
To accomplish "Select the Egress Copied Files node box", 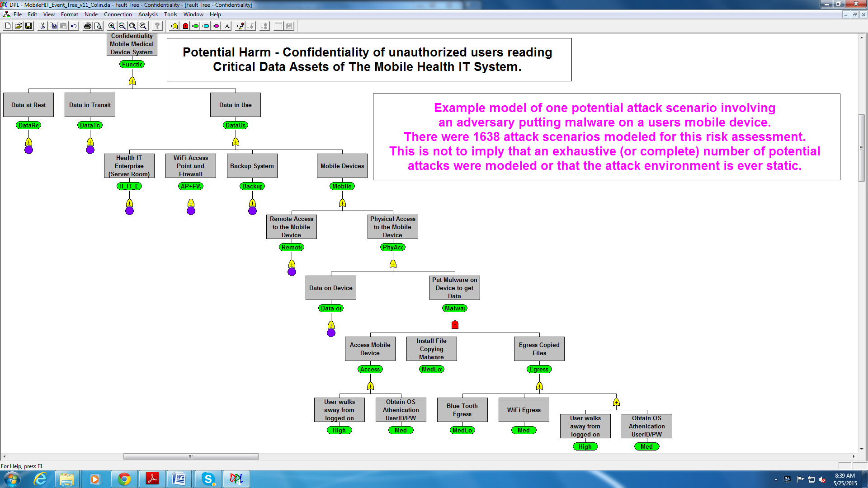I will coord(539,349).
